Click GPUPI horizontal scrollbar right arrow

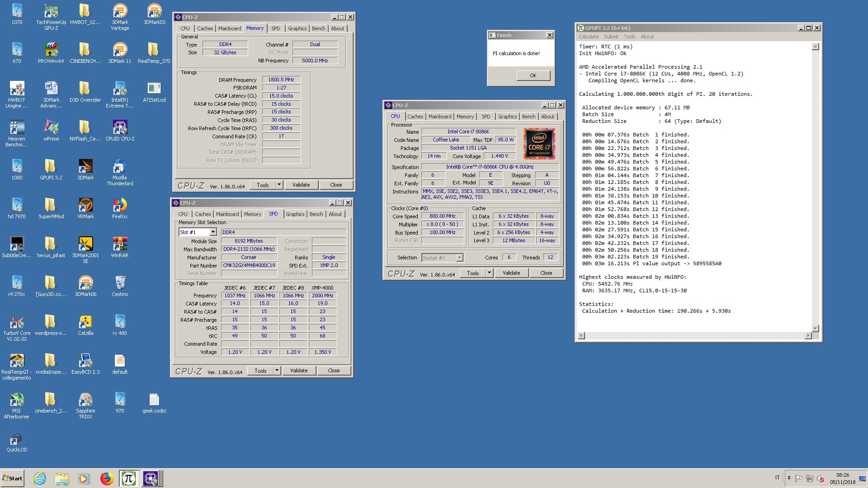(808, 335)
